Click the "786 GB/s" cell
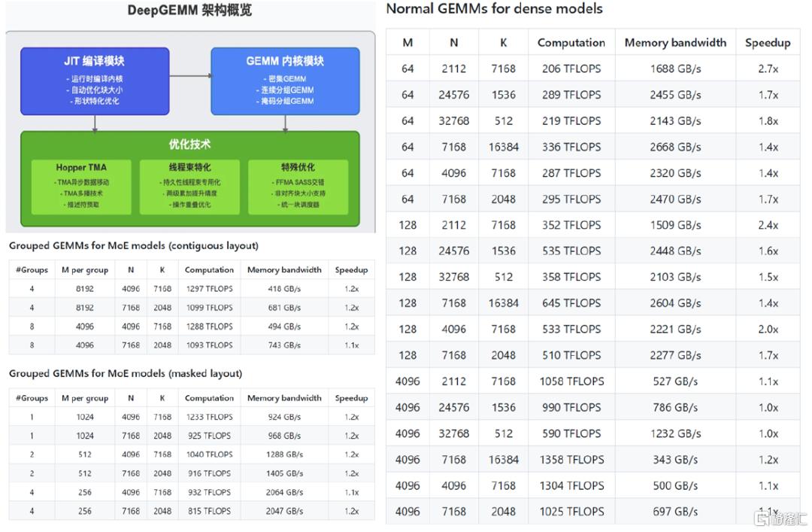This screenshot has width=812, height=532. pos(675,407)
